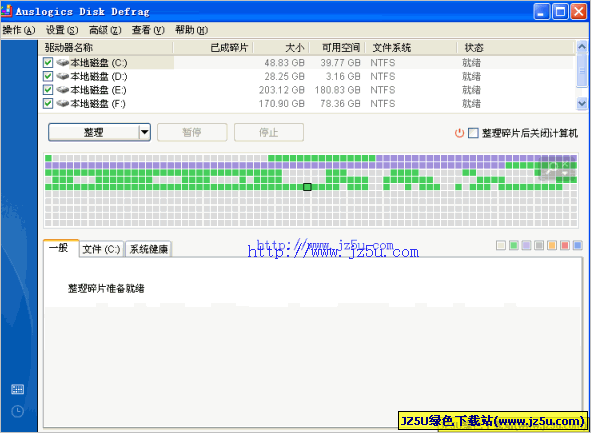Click the blue legend color swatch

(x=577, y=246)
